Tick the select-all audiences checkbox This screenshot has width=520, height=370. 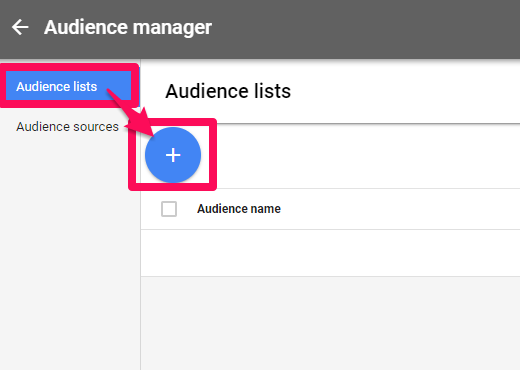pos(169,209)
